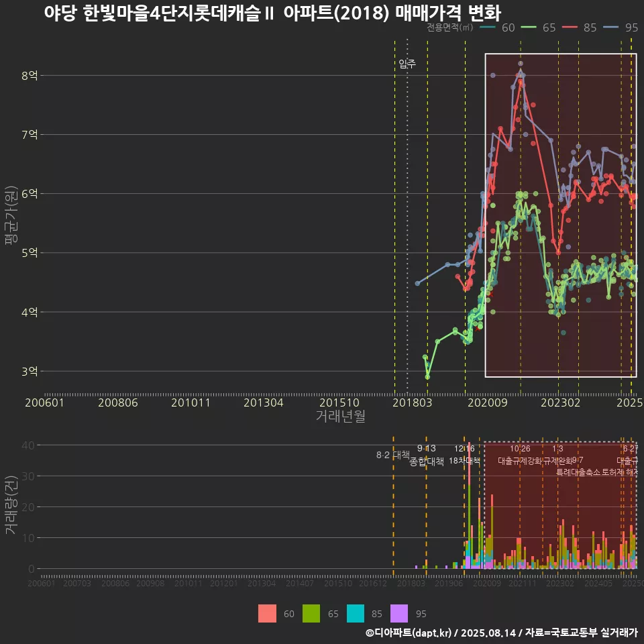Click the 30 label on volume axis
The image size is (644, 644).
point(28,476)
